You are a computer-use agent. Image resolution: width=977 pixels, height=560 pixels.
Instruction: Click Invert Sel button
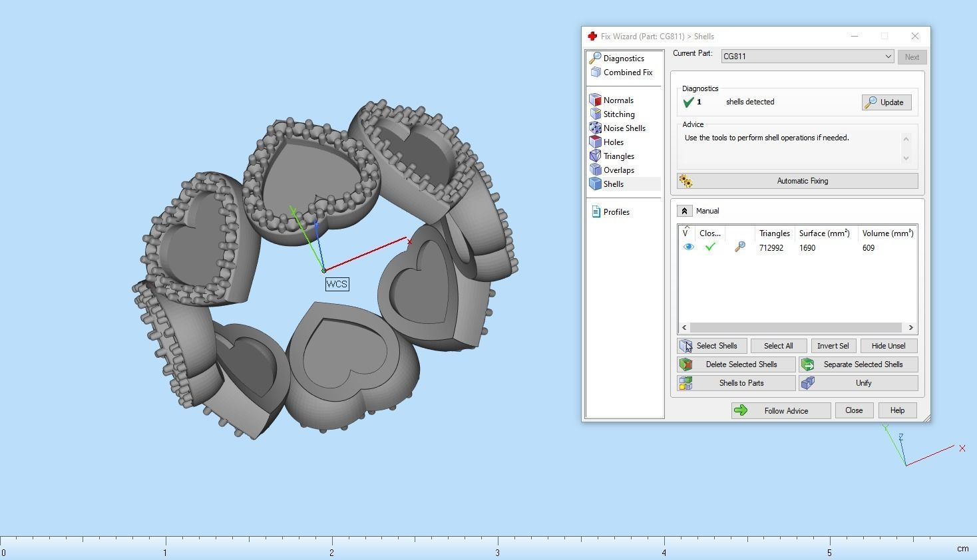833,346
